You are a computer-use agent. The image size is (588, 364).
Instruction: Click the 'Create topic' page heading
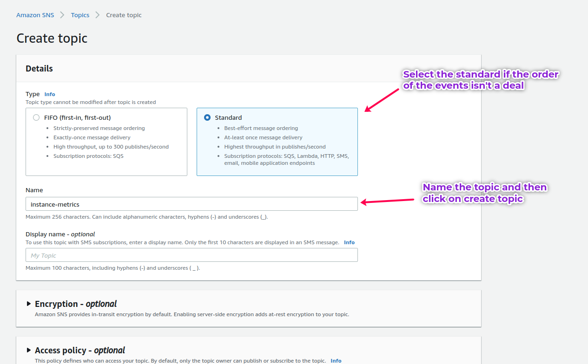(x=52, y=38)
